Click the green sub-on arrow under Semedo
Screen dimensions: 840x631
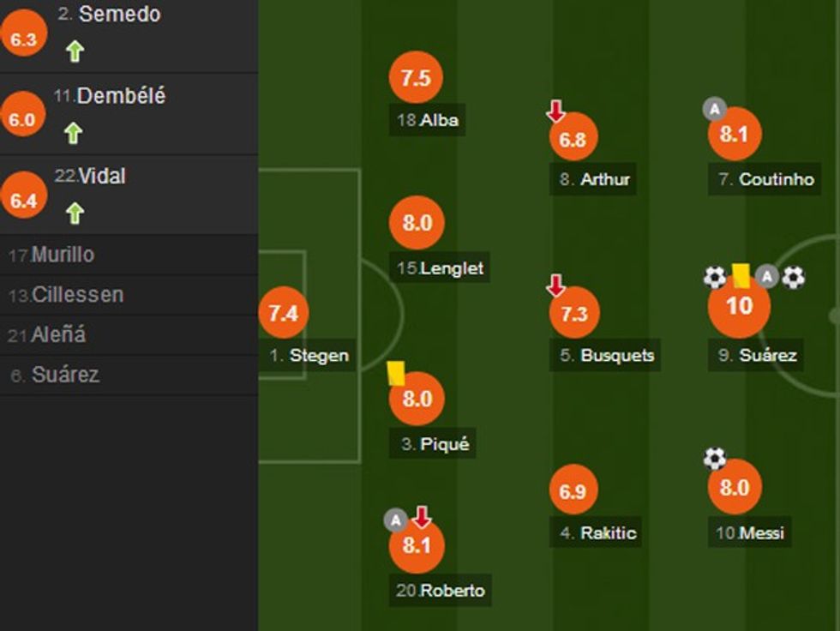pyautogui.click(x=75, y=52)
